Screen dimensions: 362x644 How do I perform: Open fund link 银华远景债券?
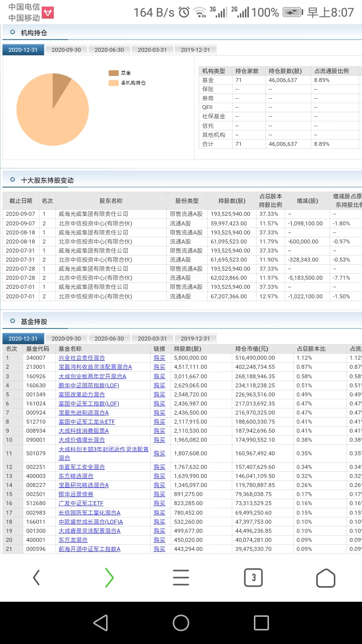tap(76, 494)
